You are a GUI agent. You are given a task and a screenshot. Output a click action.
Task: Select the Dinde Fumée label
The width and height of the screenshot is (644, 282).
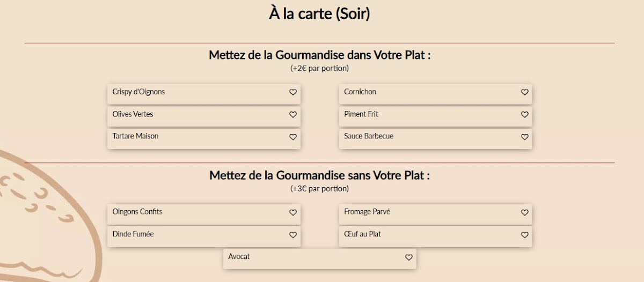(x=133, y=234)
